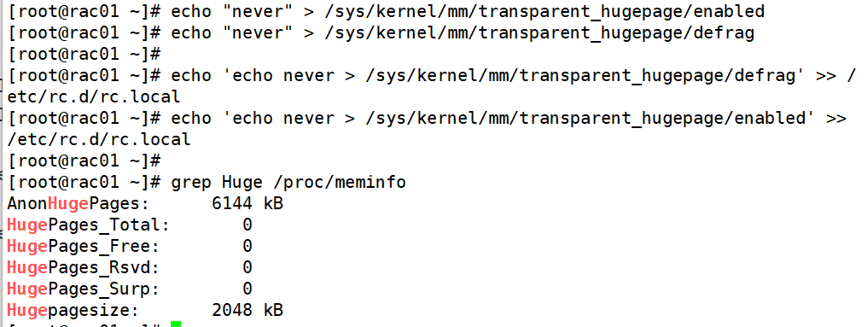Click the green terminal cursor block
Screen dimensions: 868x327
click(x=176, y=324)
